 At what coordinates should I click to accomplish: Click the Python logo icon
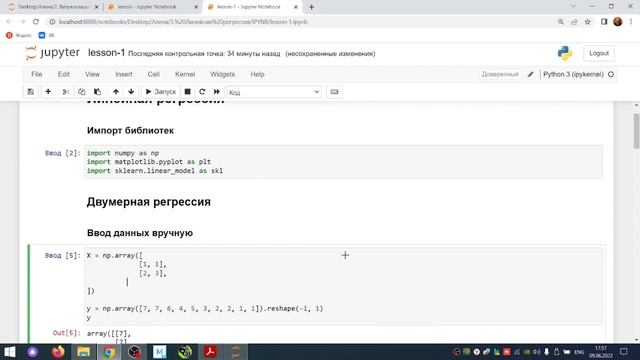coord(565,53)
